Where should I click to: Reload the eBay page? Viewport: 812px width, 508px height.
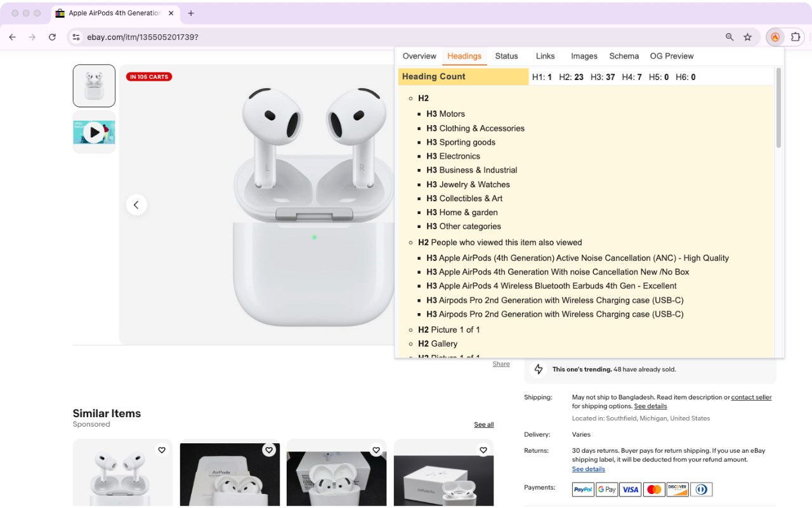point(53,37)
